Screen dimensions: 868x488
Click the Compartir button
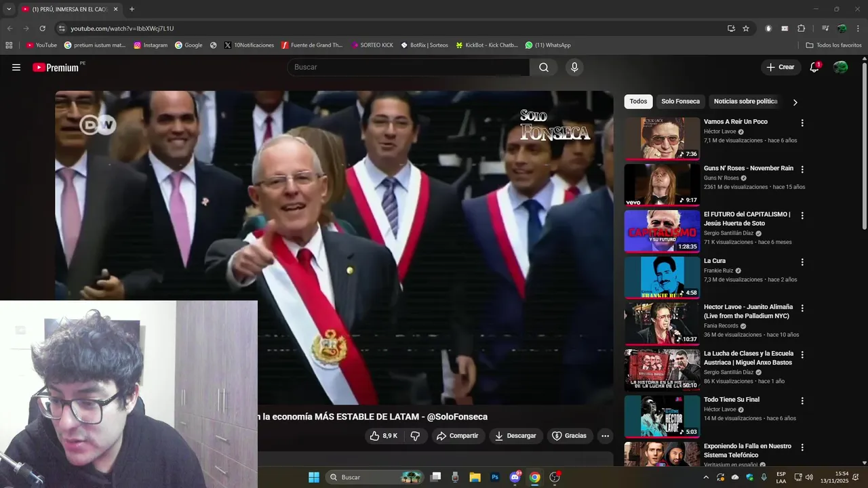(x=458, y=436)
